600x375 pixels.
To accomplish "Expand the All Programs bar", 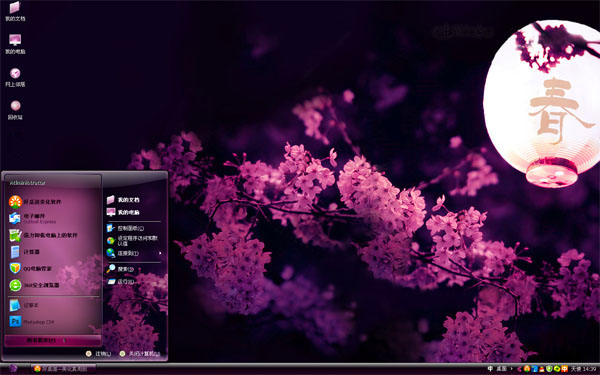I will click(x=53, y=340).
